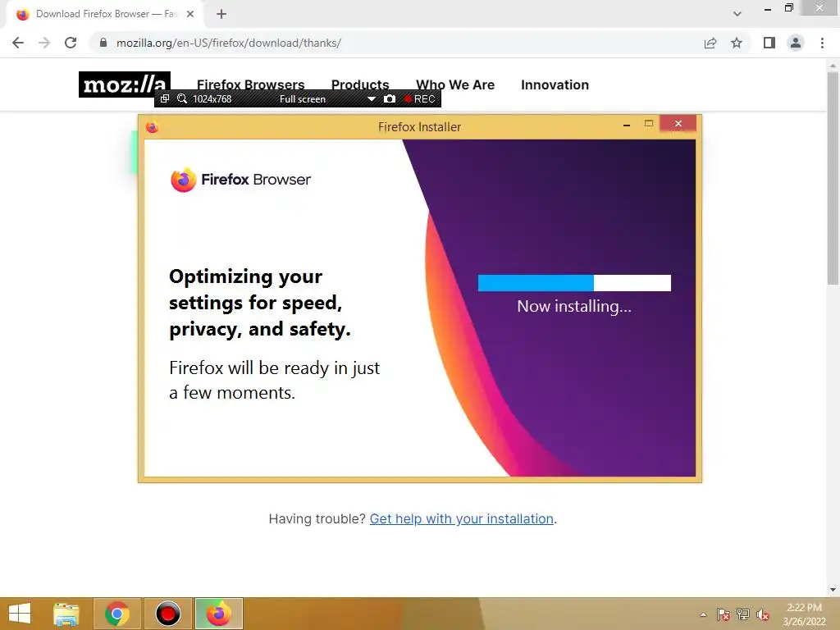Reload the Mozilla download page
This screenshot has width=840, height=630.
pyautogui.click(x=71, y=43)
